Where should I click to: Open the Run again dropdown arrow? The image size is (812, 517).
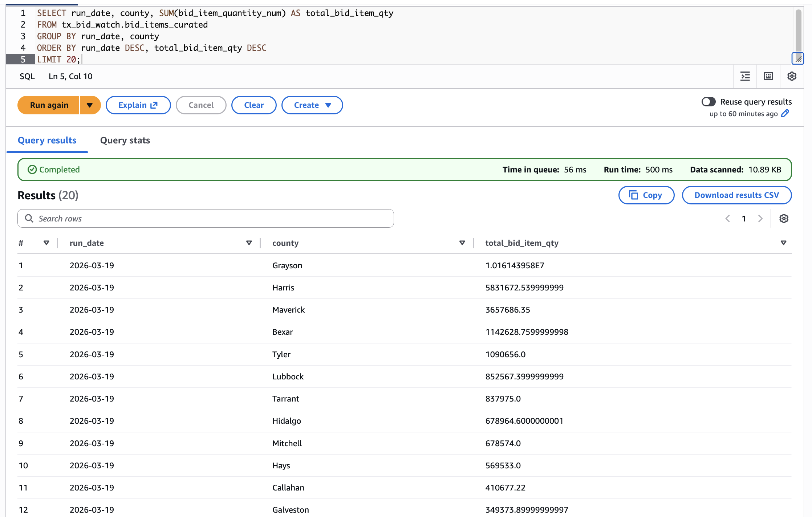(90, 105)
